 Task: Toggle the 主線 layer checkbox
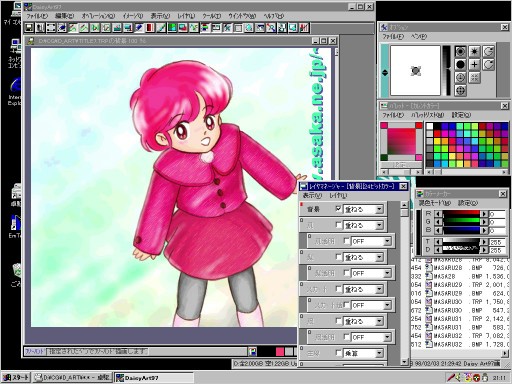[338, 353]
